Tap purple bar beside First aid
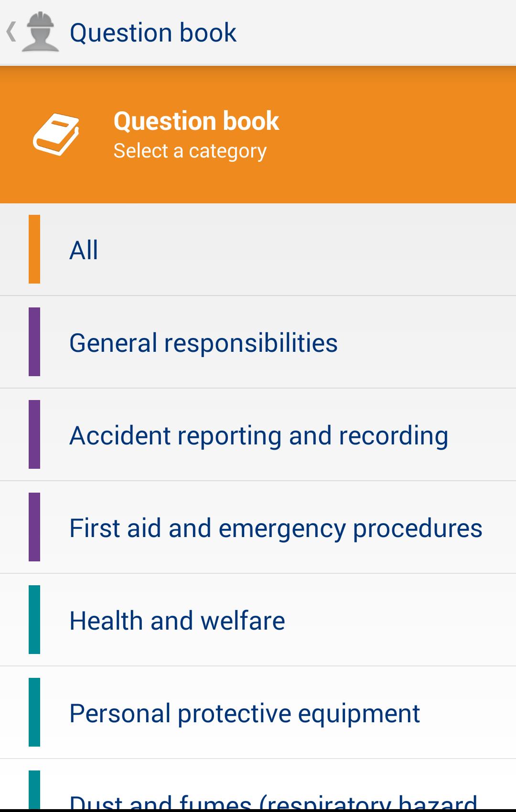 point(34,527)
